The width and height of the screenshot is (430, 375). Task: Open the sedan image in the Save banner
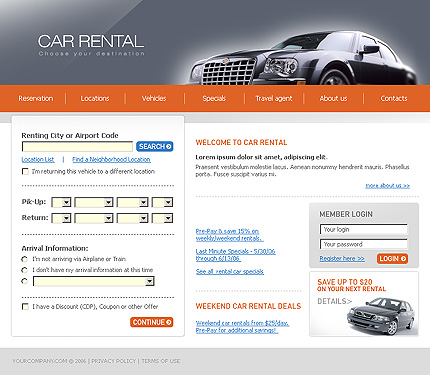coord(382,316)
